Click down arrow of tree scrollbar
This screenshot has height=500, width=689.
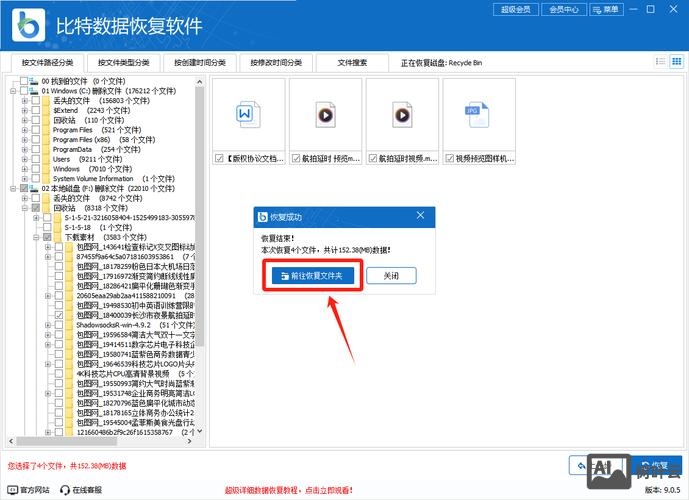(200, 431)
